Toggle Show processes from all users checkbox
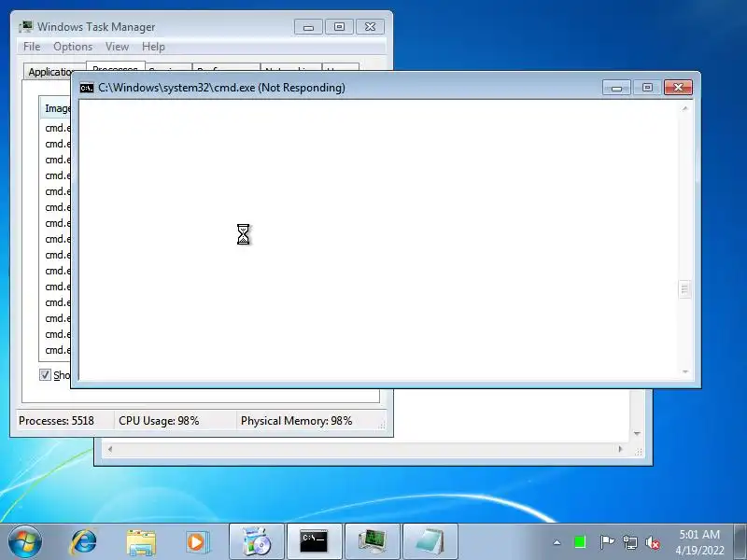 (45, 375)
